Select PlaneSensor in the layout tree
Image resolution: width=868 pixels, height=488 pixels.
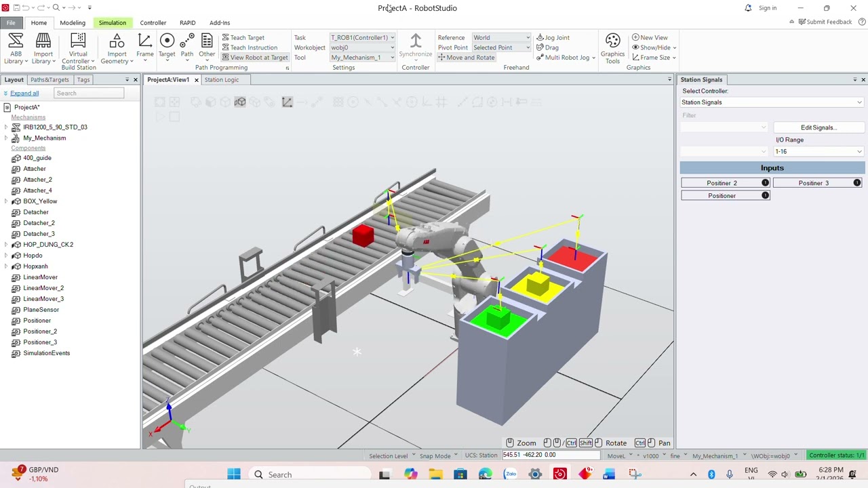pyautogui.click(x=41, y=310)
